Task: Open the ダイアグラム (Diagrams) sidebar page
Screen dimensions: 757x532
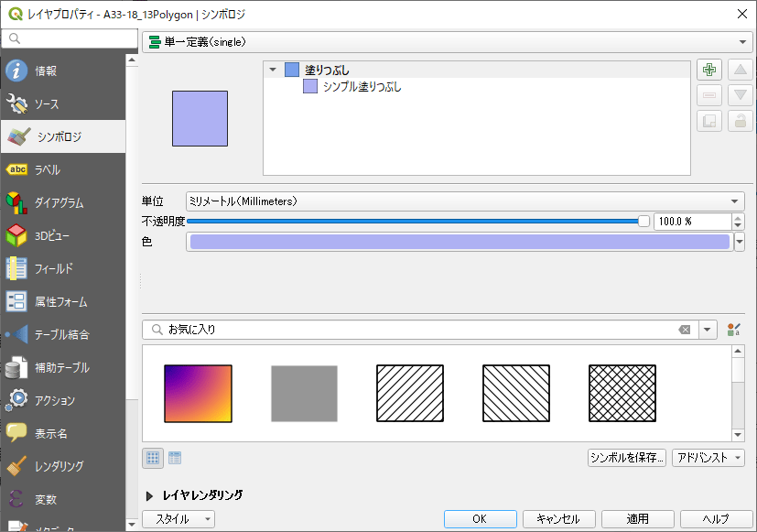Action: click(63, 202)
